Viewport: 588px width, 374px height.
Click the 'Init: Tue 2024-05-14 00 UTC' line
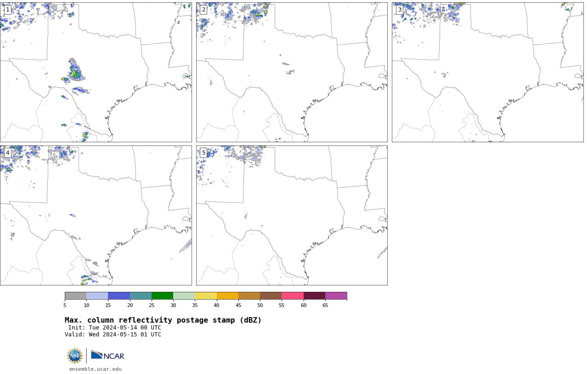tap(115, 328)
